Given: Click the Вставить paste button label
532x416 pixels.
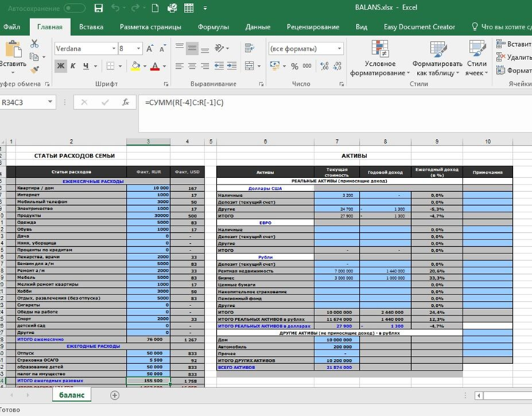Looking at the screenshot, I should pyautogui.click(x=13, y=64).
